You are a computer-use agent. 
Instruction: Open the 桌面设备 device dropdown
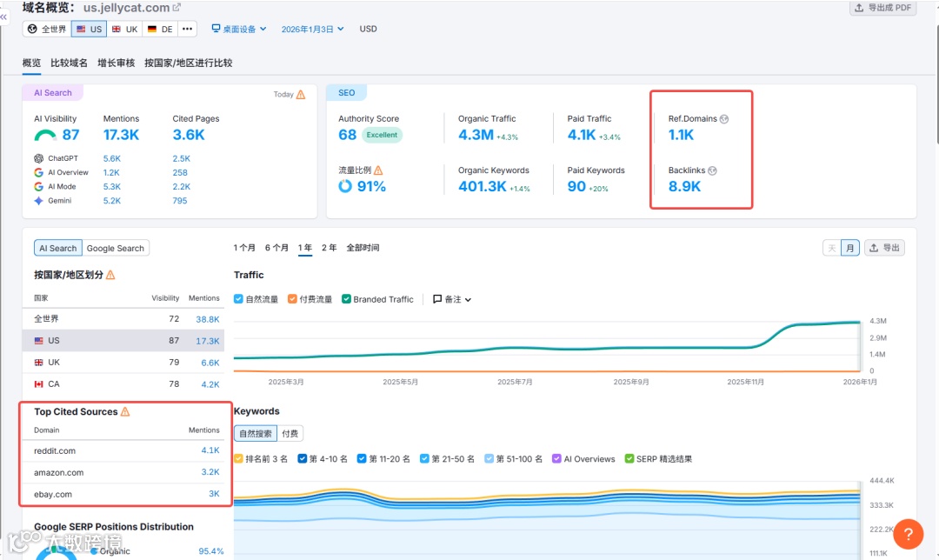(238, 29)
